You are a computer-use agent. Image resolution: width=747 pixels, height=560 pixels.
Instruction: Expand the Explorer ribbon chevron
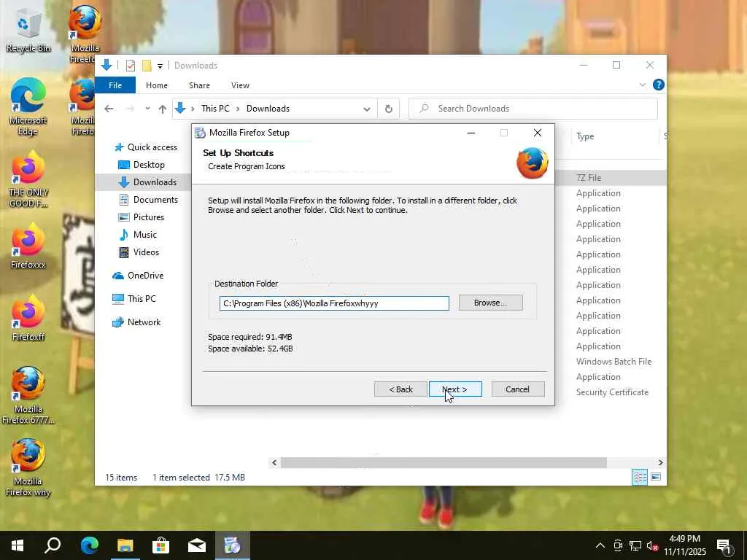point(642,85)
